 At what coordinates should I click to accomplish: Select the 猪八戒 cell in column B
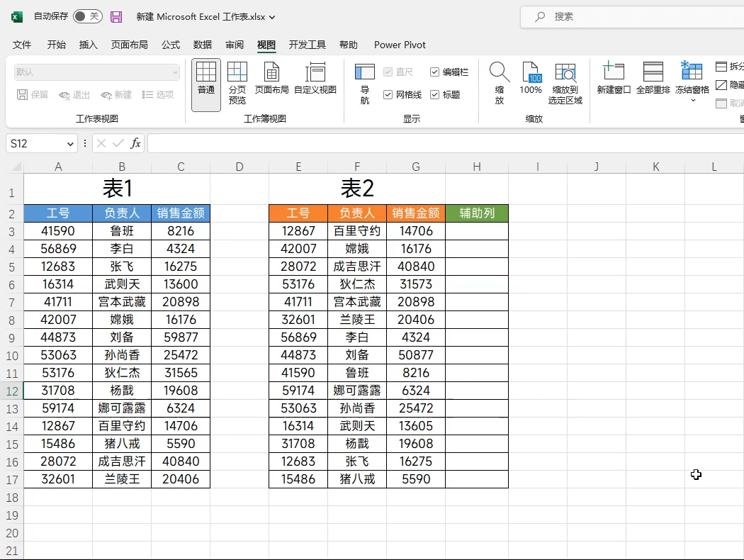pos(122,444)
